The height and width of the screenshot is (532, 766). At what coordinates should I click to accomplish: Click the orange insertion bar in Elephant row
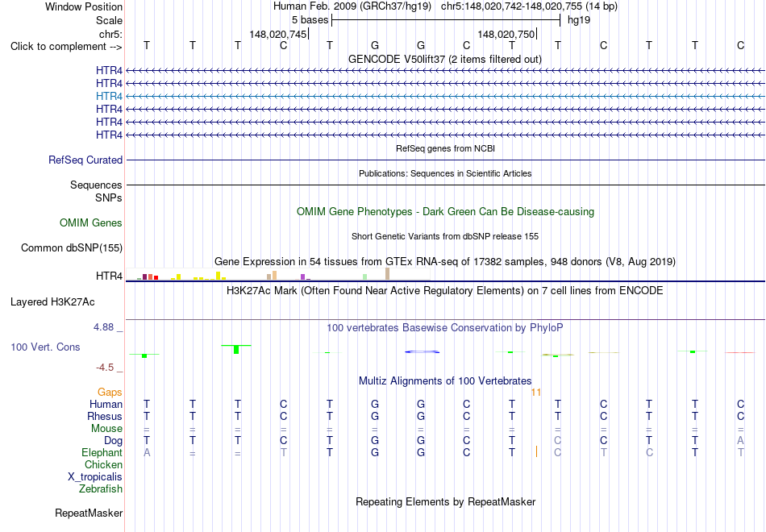536,451
